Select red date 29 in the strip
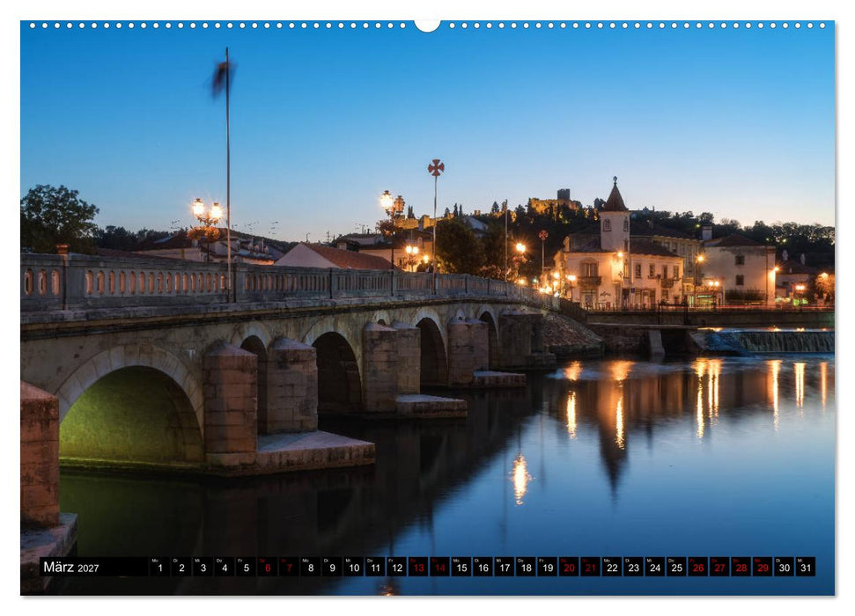 click(763, 567)
